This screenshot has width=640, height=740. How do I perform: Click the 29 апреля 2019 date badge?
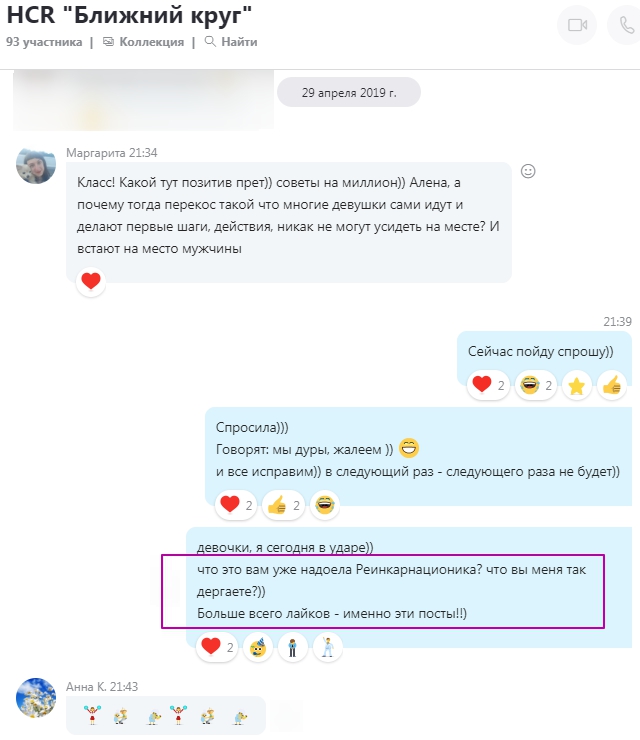tap(349, 92)
